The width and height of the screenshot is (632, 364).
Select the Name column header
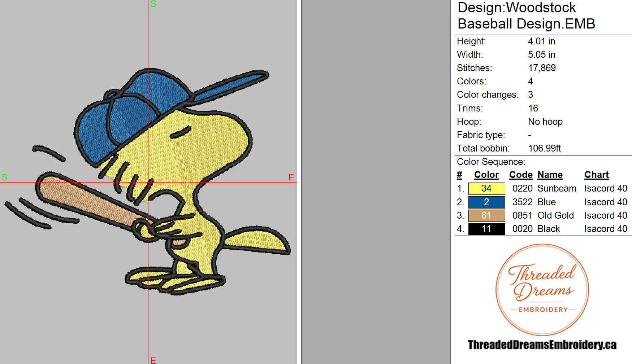point(550,175)
